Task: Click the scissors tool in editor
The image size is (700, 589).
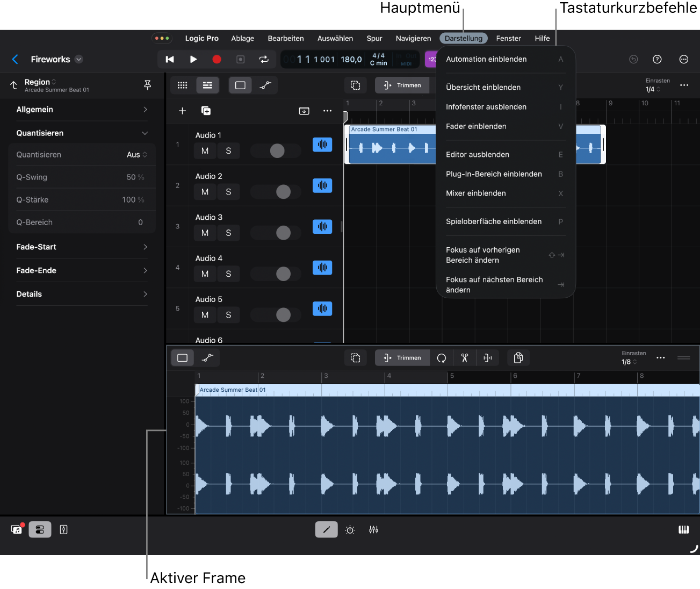Action: tap(465, 358)
